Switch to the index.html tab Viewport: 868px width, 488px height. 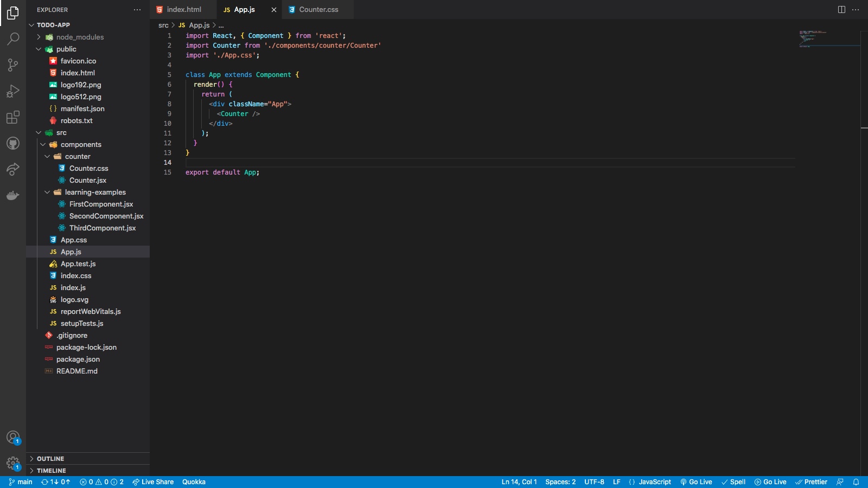point(184,10)
